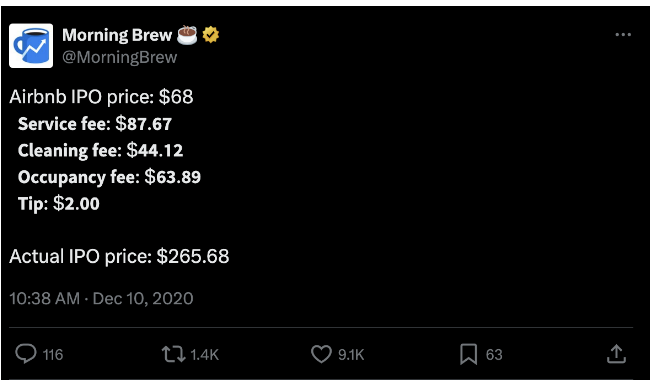Click the 1.4K retweets count

[205, 355]
